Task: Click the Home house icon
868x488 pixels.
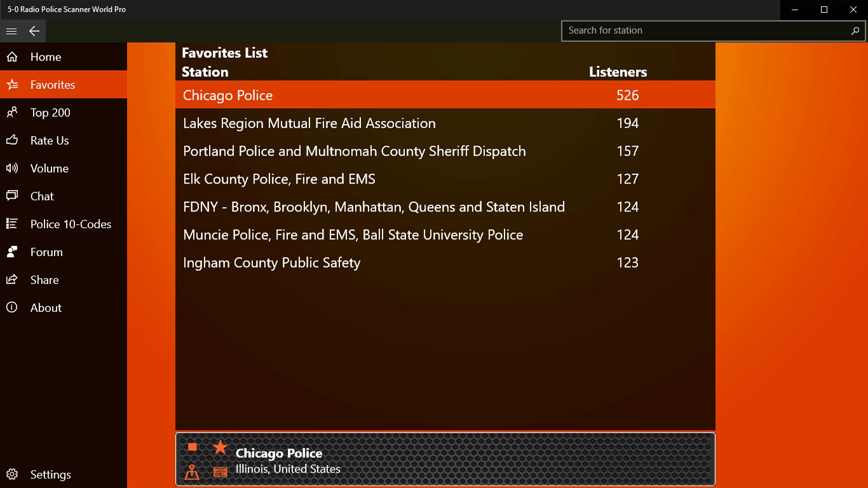Action: [11, 57]
